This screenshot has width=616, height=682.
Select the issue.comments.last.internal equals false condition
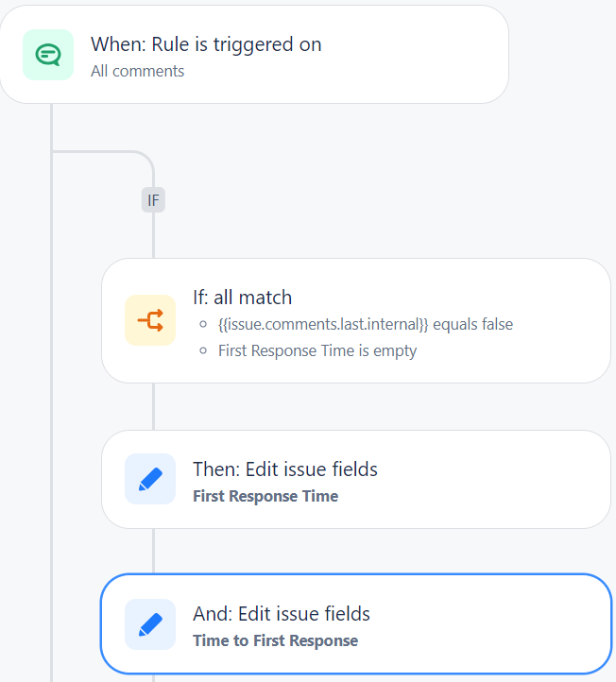pyautogui.click(x=366, y=325)
